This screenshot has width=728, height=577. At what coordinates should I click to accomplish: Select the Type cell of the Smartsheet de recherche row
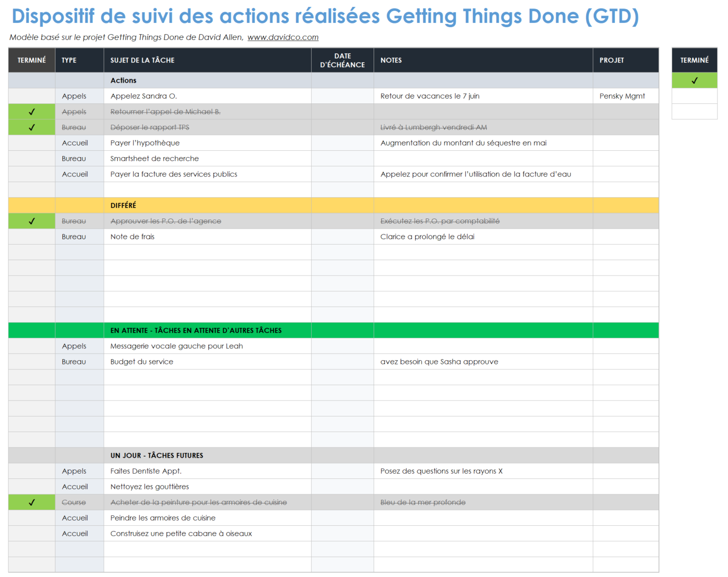click(79, 159)
